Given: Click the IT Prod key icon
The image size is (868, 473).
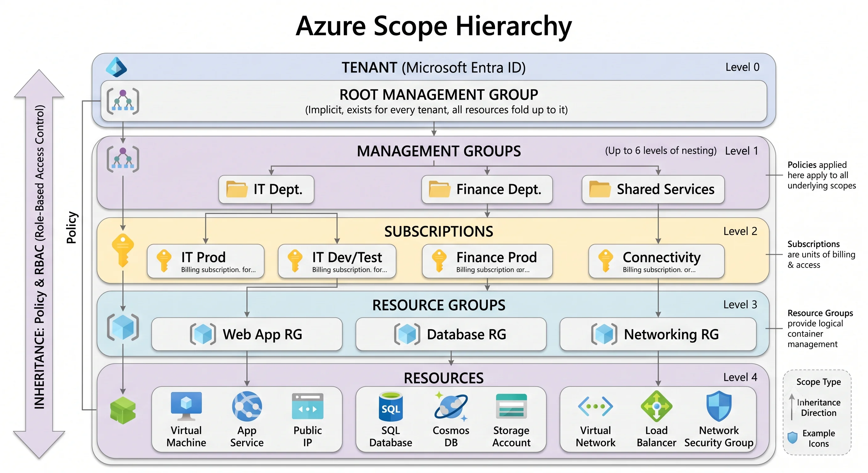Looking at the screenshot, I should 164,261.
